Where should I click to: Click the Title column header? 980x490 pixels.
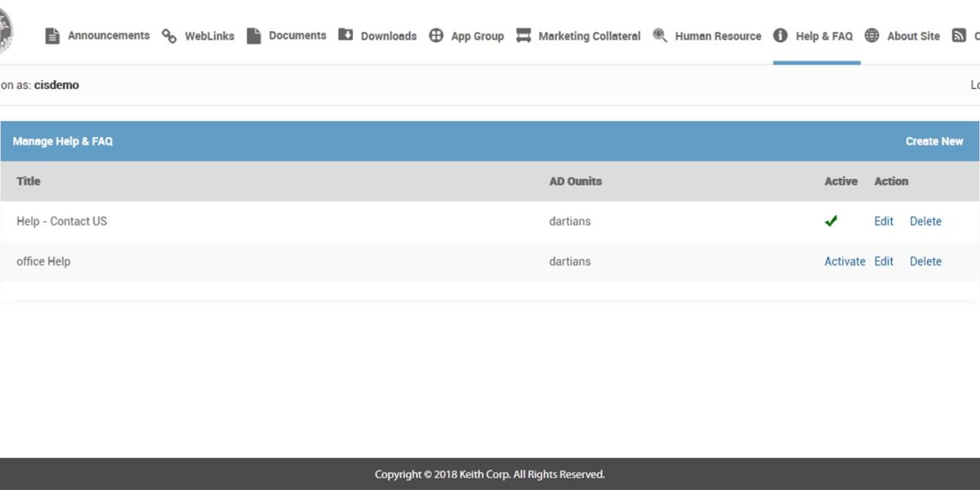29,180
